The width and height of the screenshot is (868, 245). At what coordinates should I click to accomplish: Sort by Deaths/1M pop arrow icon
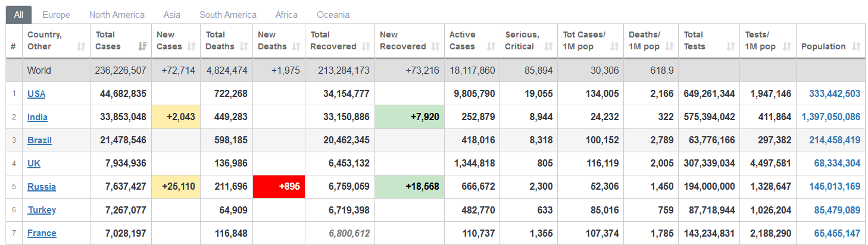coord(670,46)
